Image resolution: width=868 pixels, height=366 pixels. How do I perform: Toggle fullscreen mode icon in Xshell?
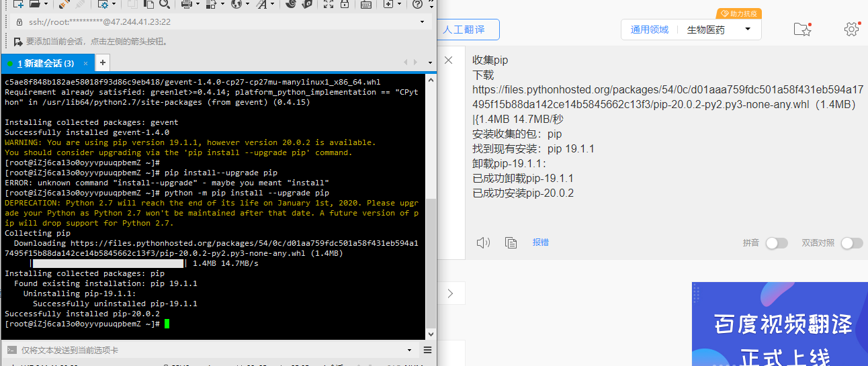329,4
